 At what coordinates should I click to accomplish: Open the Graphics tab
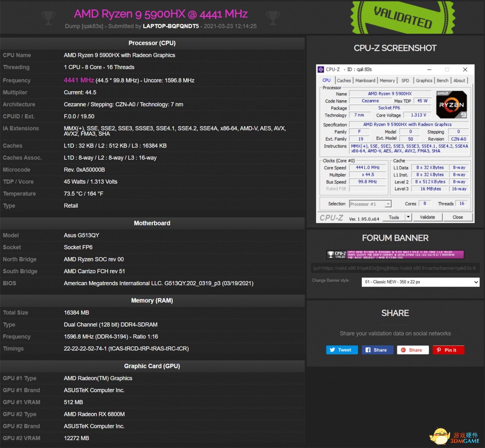pos(424,81)
